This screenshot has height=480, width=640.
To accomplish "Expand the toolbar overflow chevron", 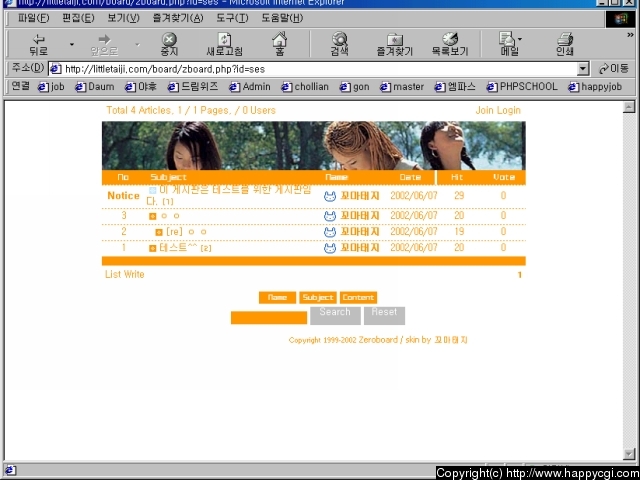I will 630,35.
